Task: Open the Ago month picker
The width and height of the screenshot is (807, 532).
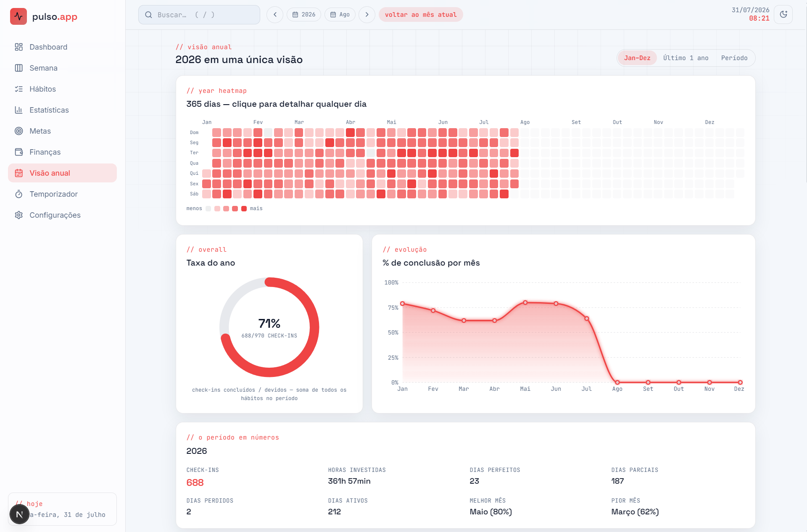Action: click(x=340, y=15)
